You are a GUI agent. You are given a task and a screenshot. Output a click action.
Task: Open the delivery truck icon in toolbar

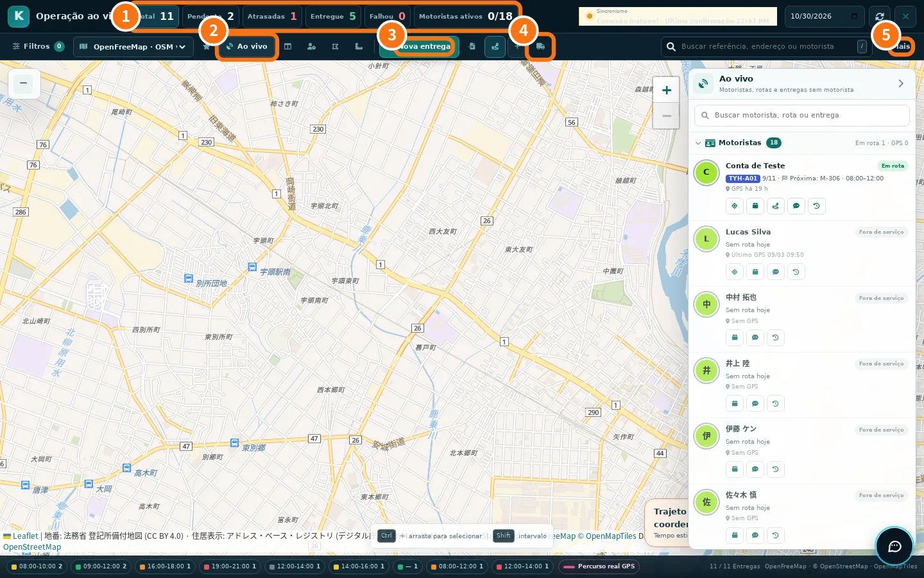pyautogui.click(x=540, y=46)
